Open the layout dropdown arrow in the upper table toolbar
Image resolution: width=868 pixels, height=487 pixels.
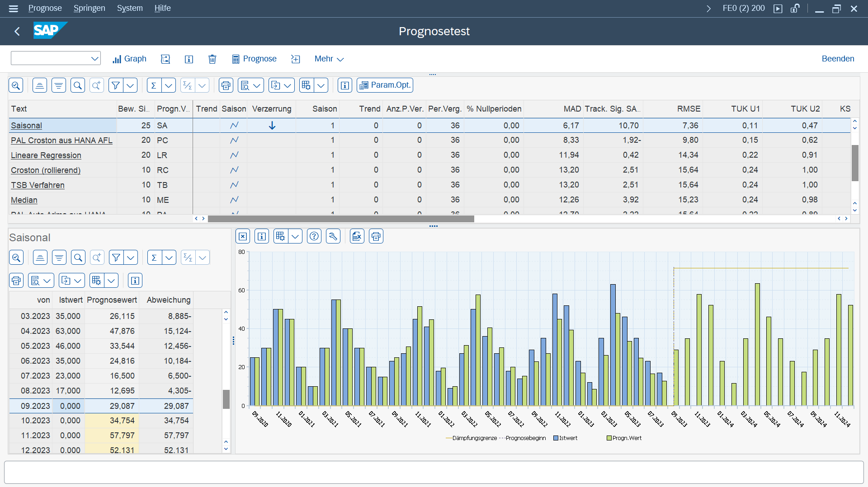(x=321, y=85)
